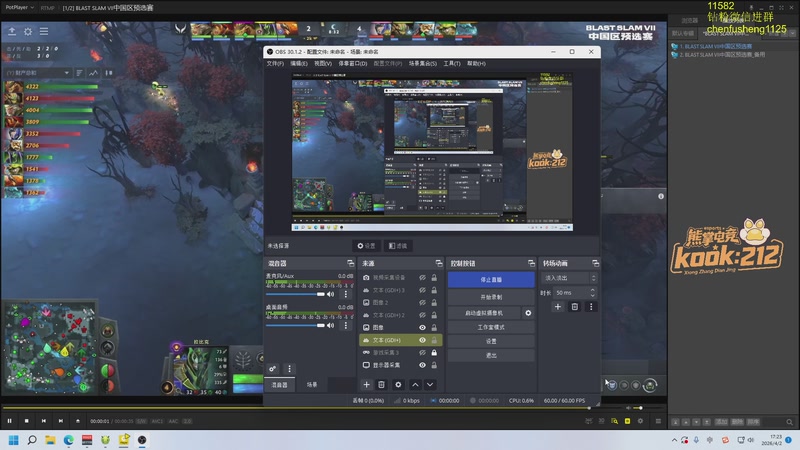Viewport: 800px width, 450px height.
Task: Show the hidden 视频采集设备 source
Action: [422, 278]
